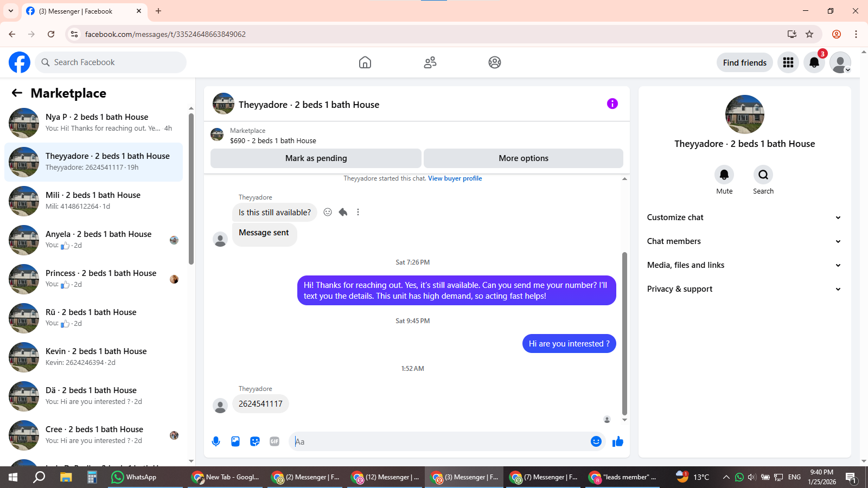
Task: Expand Chat members section
Action: click(744, 241)
